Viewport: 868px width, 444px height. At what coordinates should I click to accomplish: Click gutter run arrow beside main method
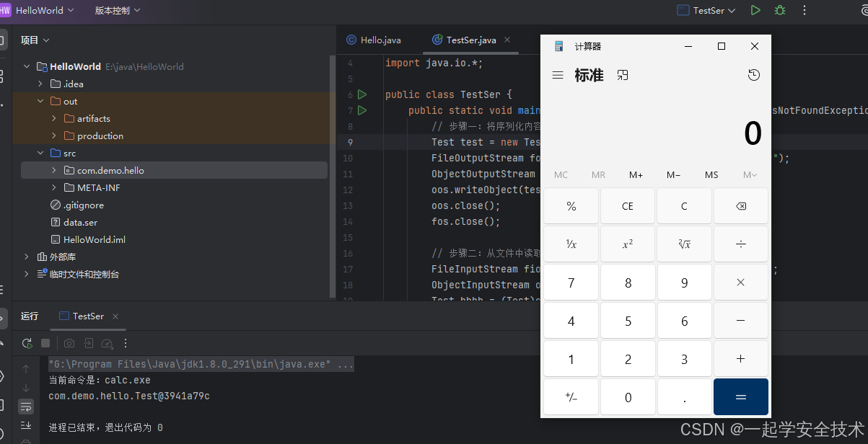(362, 110)
